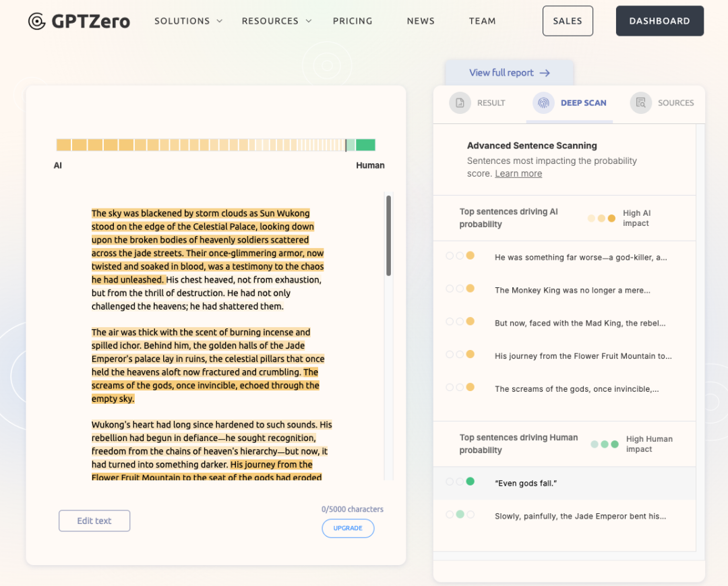
Task: Click the green dot beside "Even gods fall."
Action: 471,481
